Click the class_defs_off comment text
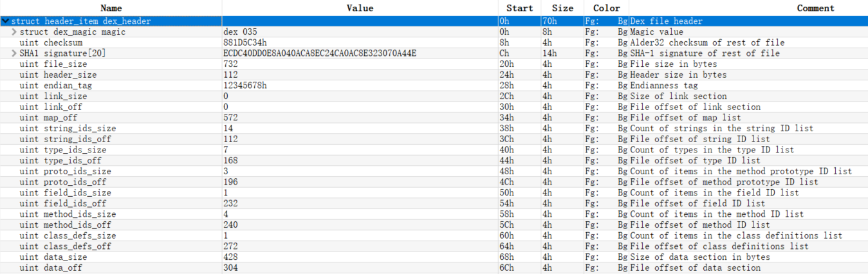Screen dimensions: 868x274 coord(719,246)
